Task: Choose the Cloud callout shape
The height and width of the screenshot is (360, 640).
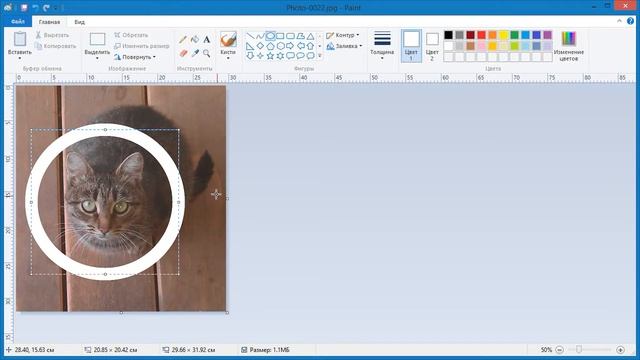Action: coord(311,56)
